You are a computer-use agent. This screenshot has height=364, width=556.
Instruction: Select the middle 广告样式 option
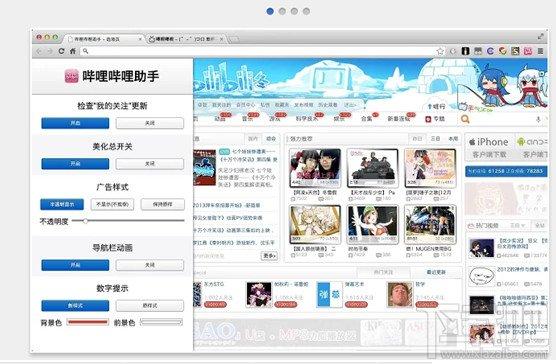point(112,204)
